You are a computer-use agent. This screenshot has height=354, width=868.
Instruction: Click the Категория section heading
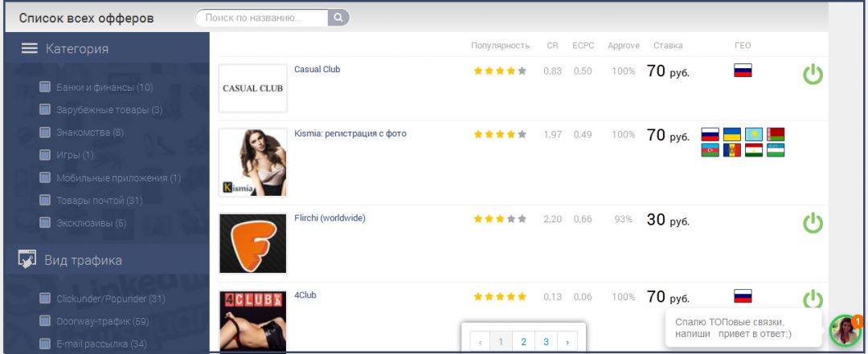tap(77, 49)
